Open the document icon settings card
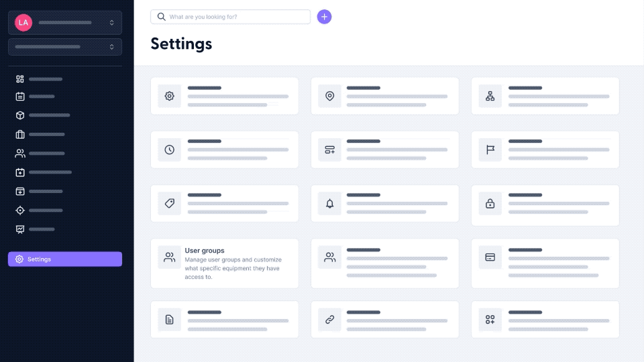Image resolution: width=644 pixels, height=362 pixels. 224,319
